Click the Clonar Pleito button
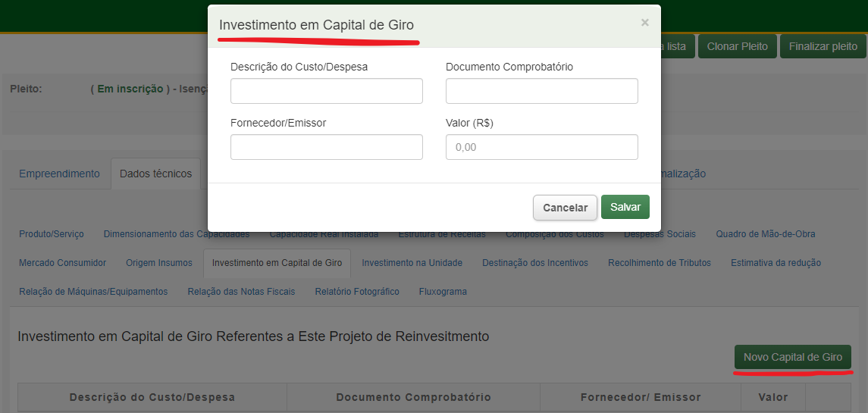This screenshot has width=868, height=413. 738,46
